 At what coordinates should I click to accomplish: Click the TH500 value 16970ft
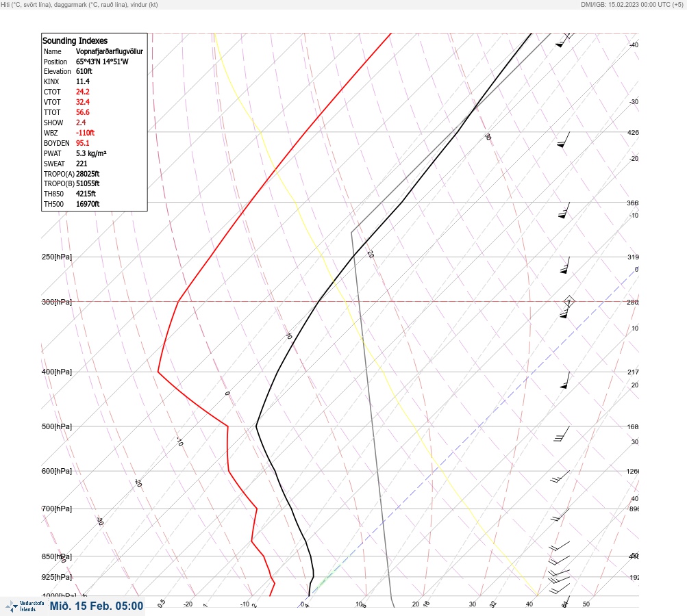(x=88, y=204)
